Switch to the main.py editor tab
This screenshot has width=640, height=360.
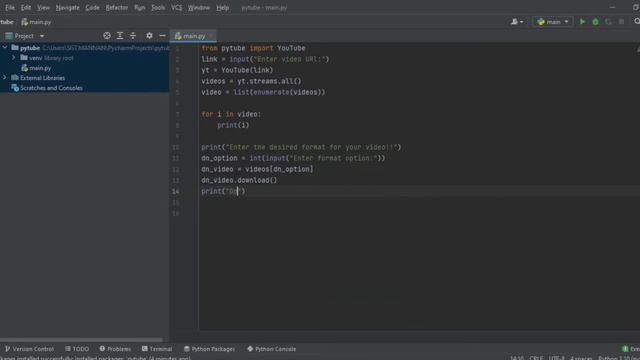click(193, 36)
